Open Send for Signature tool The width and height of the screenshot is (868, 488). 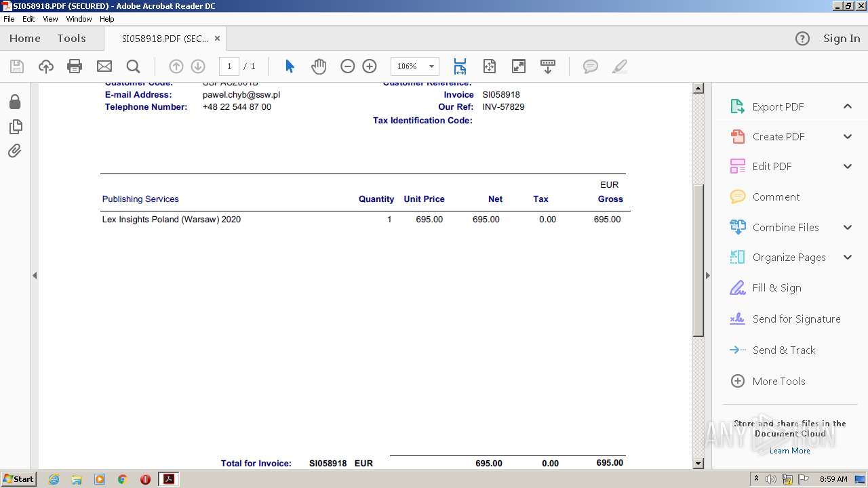coord(796,319)
